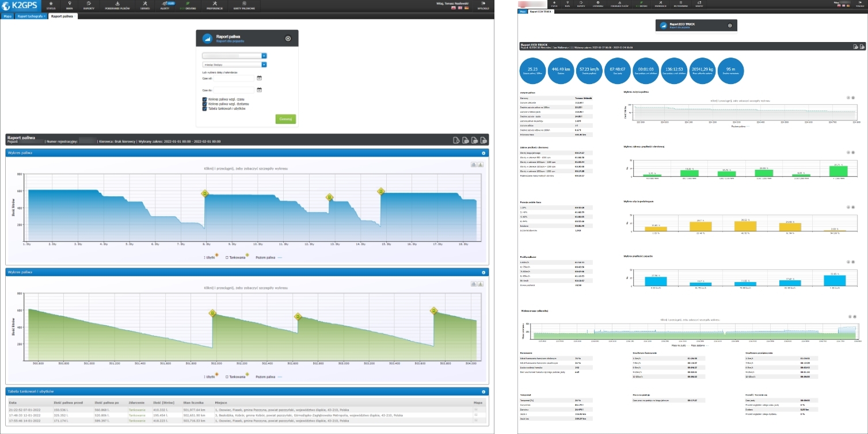Toggle Wykres paliwa wzgl. dystansu checkbox
Image resolution: width=868 pixels, height=434 pixels.
click(205, 104)
